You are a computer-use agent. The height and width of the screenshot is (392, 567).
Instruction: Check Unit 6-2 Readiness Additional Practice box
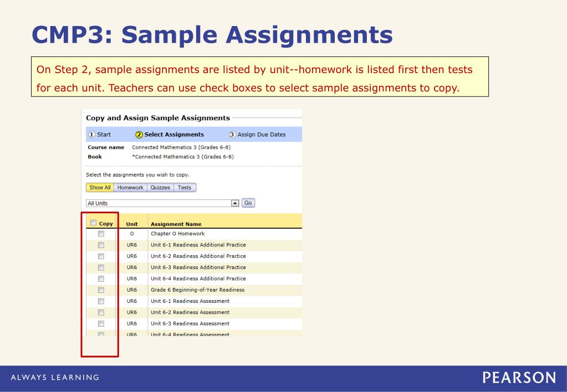tap(101, 256)
